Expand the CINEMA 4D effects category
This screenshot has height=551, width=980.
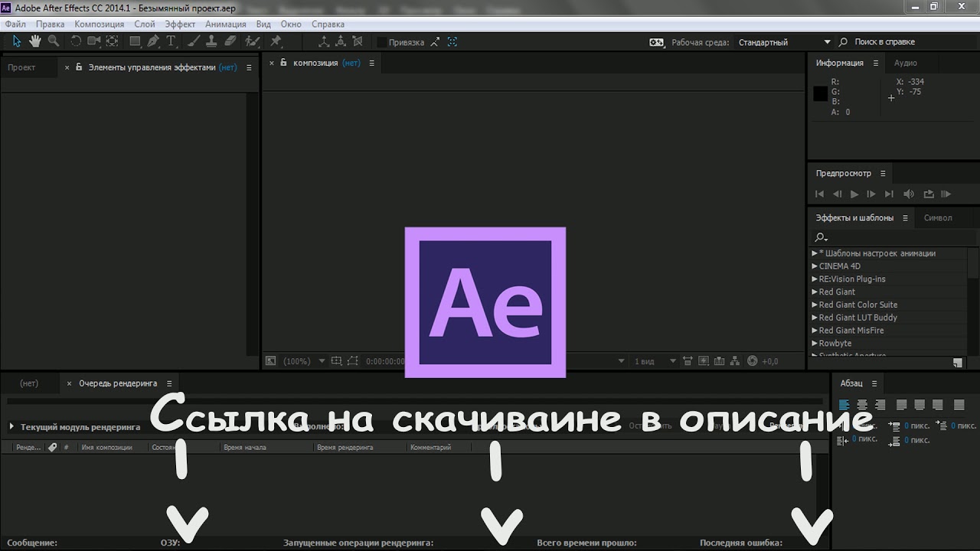point(815,266)
